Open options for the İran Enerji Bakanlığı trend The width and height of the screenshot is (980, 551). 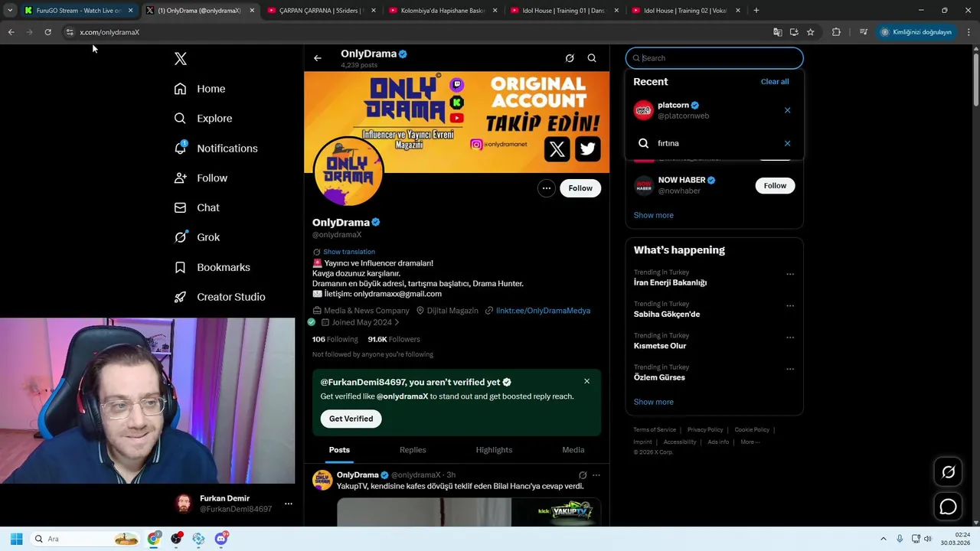click(x=790, y=274)
